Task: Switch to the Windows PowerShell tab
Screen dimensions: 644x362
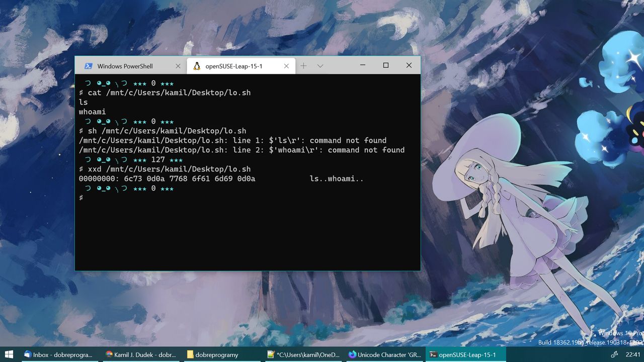Action: pyautogui.click(x=124, y=66)
